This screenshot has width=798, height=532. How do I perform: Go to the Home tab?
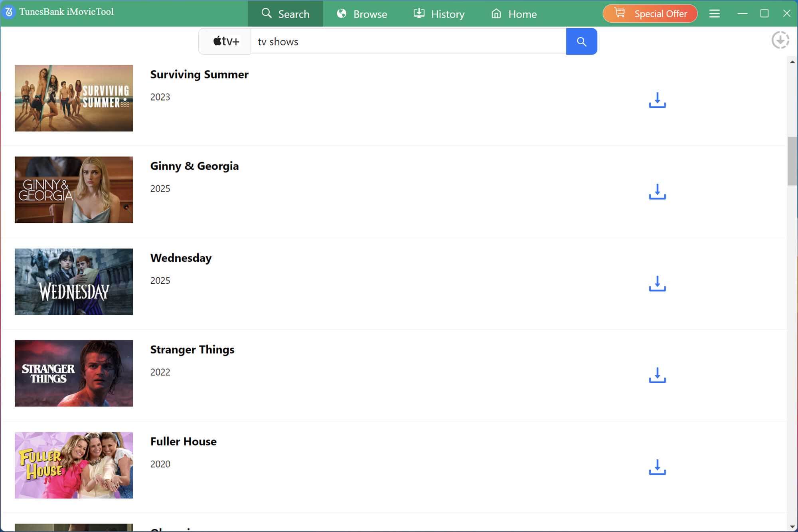(x=514, y=14)
